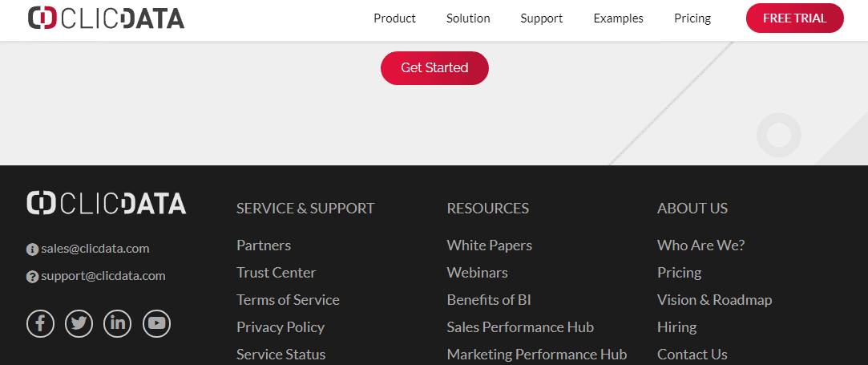Open the Facebook social icon
Screen dimensions: 868x365
click(40, 323)
